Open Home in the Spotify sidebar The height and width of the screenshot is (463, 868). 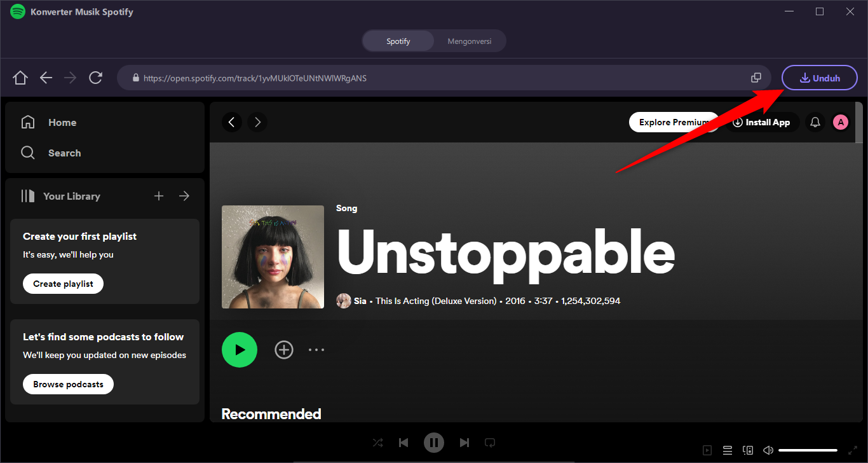click(48, 122)
